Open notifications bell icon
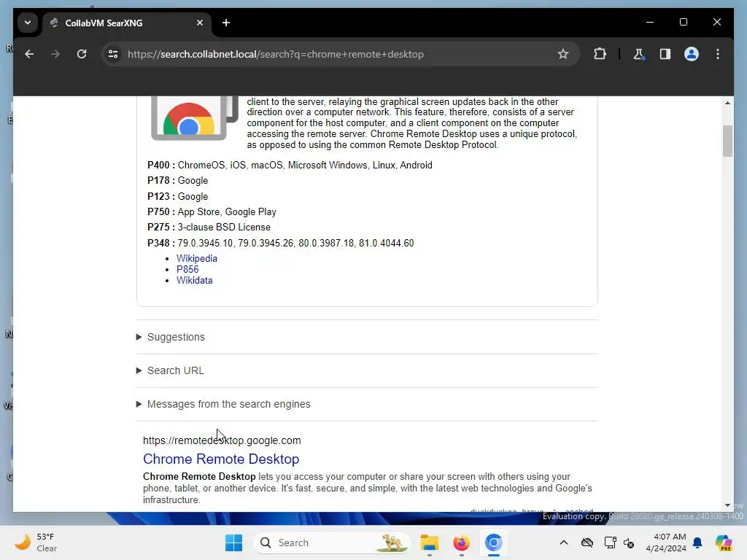Image resolution: width=747 pixels, height=560 pixels. pos(697,542)
